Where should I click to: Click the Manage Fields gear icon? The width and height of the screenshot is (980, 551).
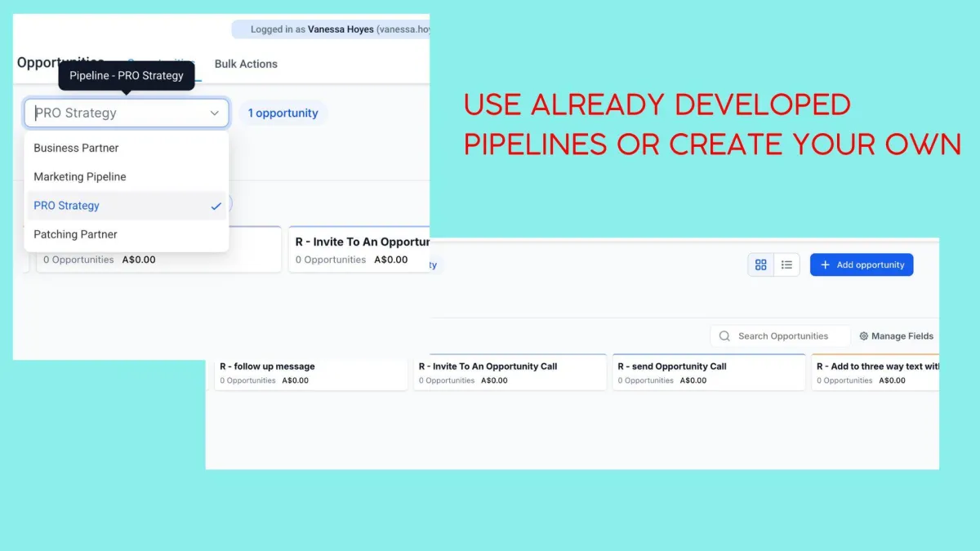pos(864,335)
